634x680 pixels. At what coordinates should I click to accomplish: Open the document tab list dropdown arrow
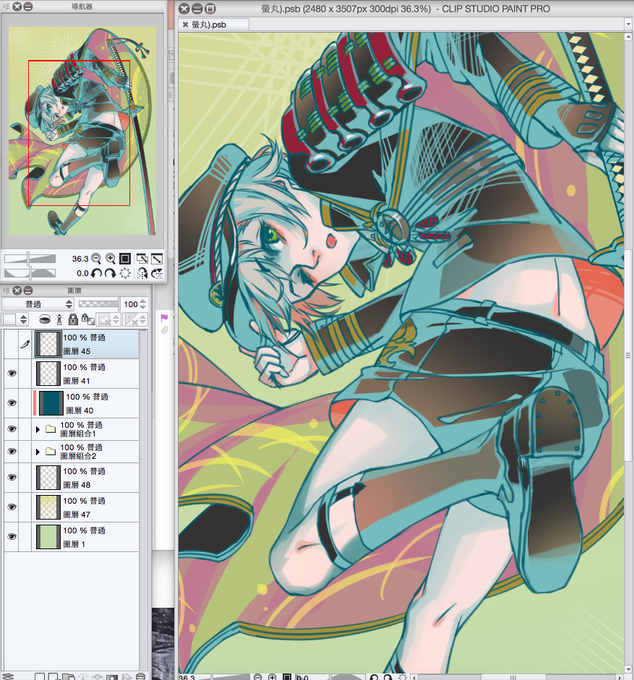pos(628,24)
